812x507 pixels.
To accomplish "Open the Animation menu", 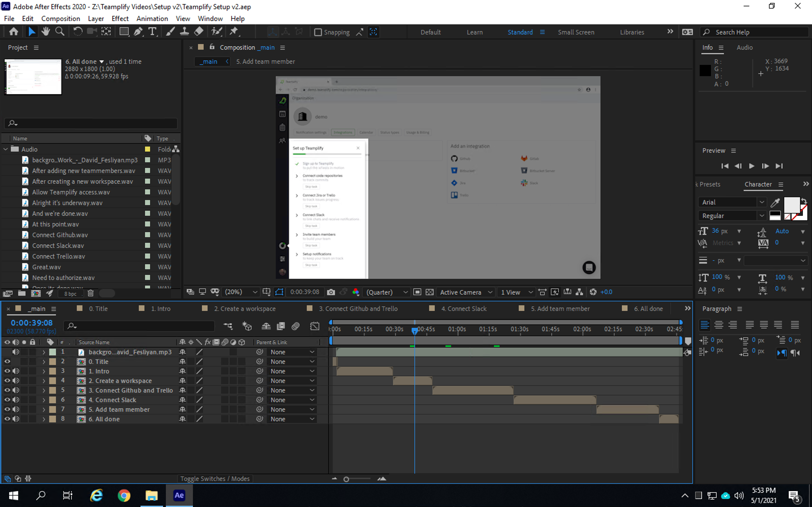I will 152,19.
